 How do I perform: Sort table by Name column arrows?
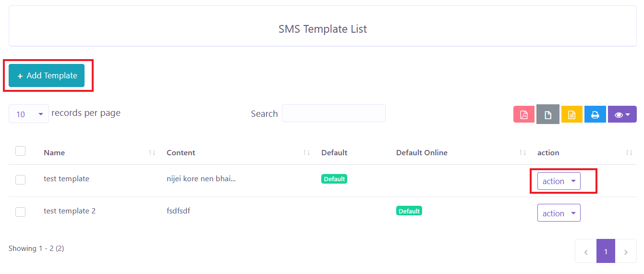[x=152, y=153]
